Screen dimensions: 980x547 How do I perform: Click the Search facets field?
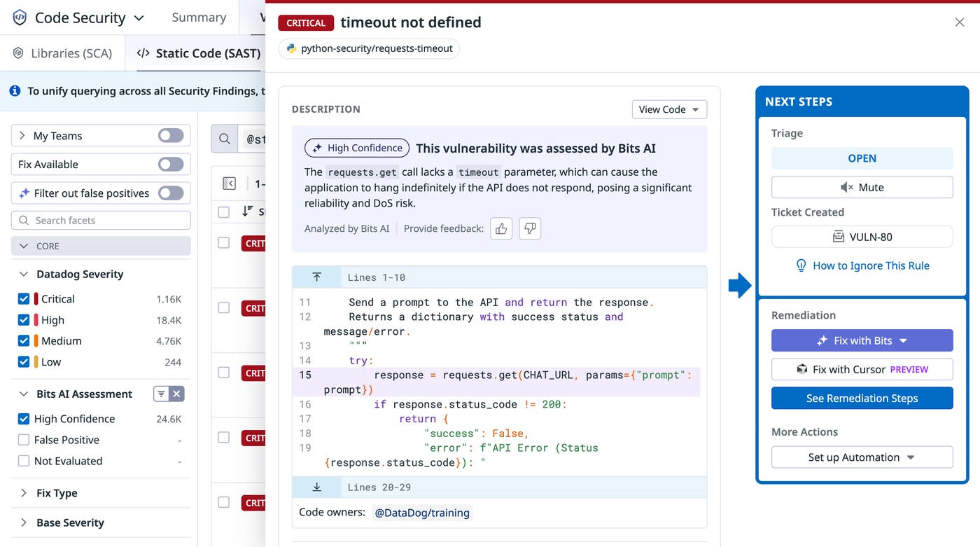(x=101, y=220)
